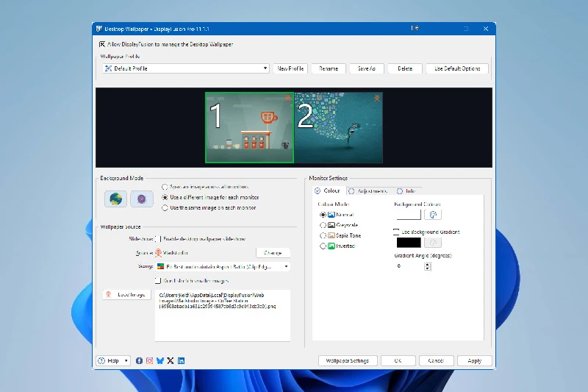This screenshot has height=392, width=588.
Task: Click the DisplayFusion app icon in the title bar
Action: coord(99,29)
